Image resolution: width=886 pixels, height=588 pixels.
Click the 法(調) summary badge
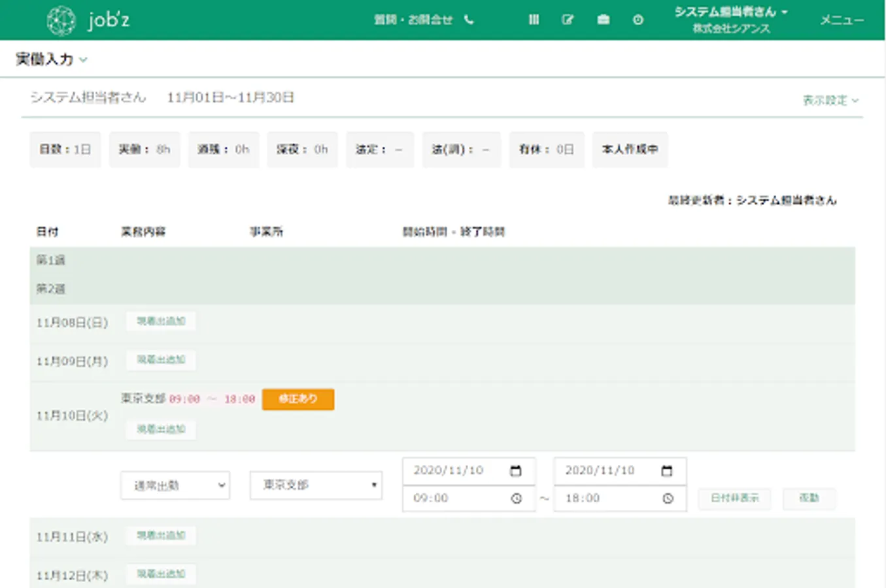461,150
